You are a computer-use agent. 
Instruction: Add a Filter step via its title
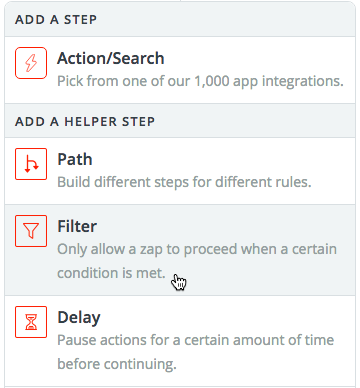(x=77, y=226)
